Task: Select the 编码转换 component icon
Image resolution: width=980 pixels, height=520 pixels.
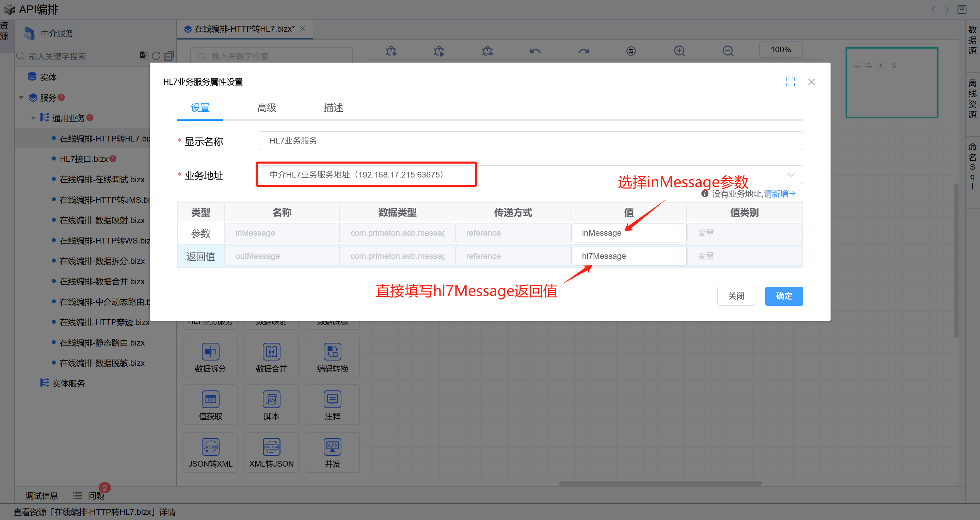Action: pyautogui.click(x=332, y=352)
